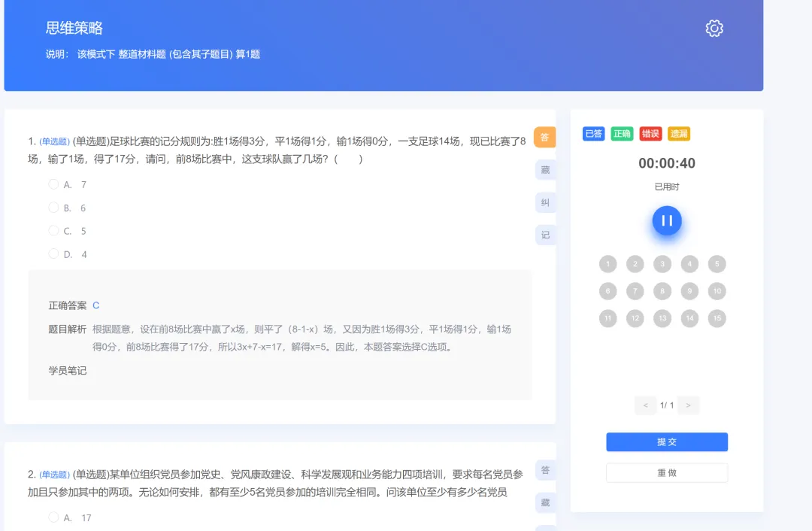Click question 2's (单选题) type link
Viewport: 812px width, 531px height.
[54, 475]
